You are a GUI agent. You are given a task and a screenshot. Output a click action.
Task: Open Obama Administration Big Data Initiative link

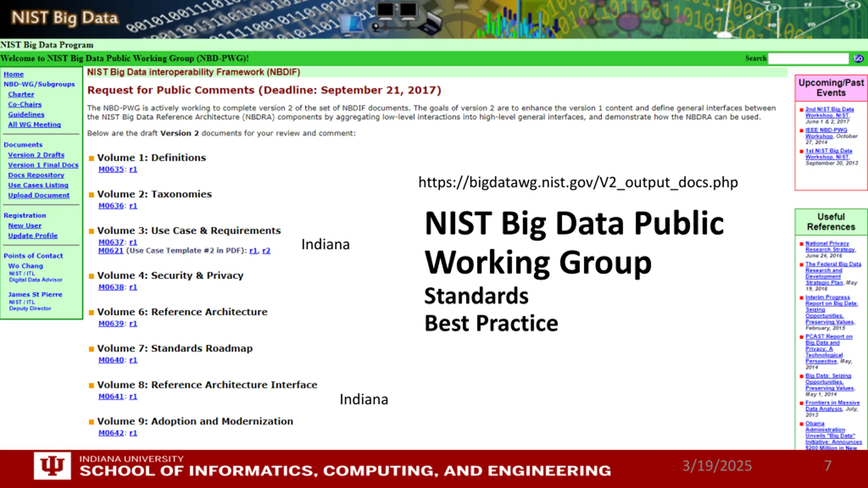point(833,435)
